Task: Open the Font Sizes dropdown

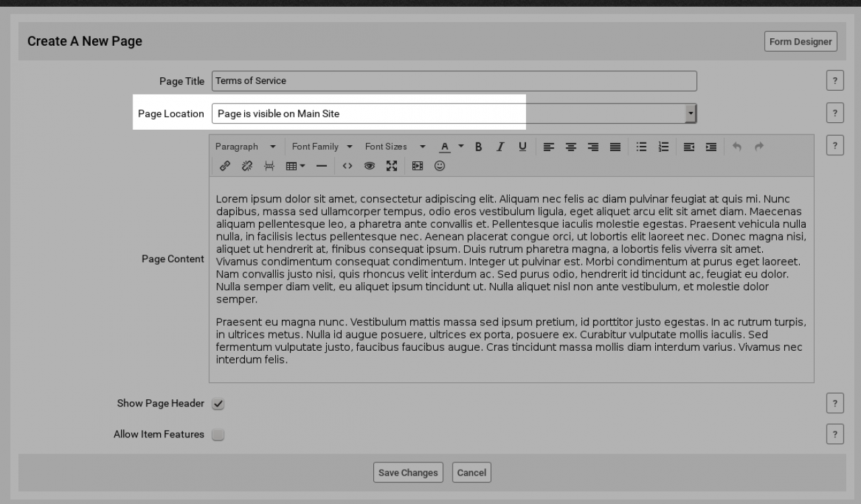Action: click(396, 146)
